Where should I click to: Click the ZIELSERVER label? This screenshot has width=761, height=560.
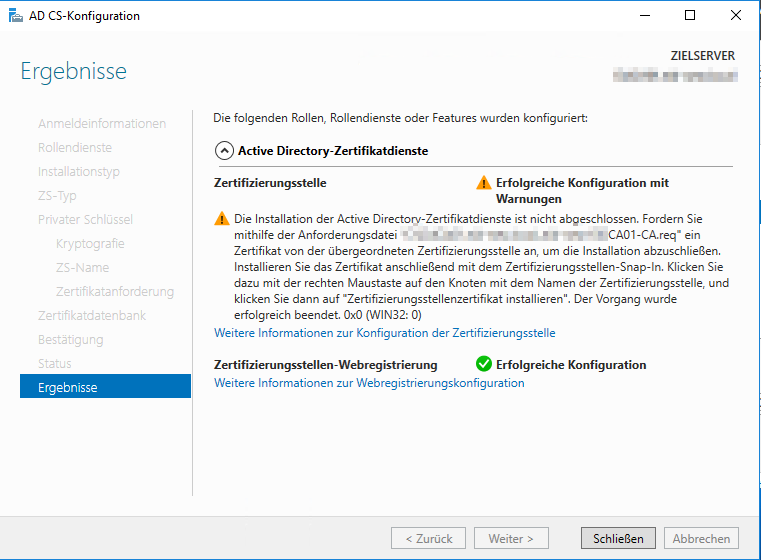pyautogui.click(x=703, y=56)
